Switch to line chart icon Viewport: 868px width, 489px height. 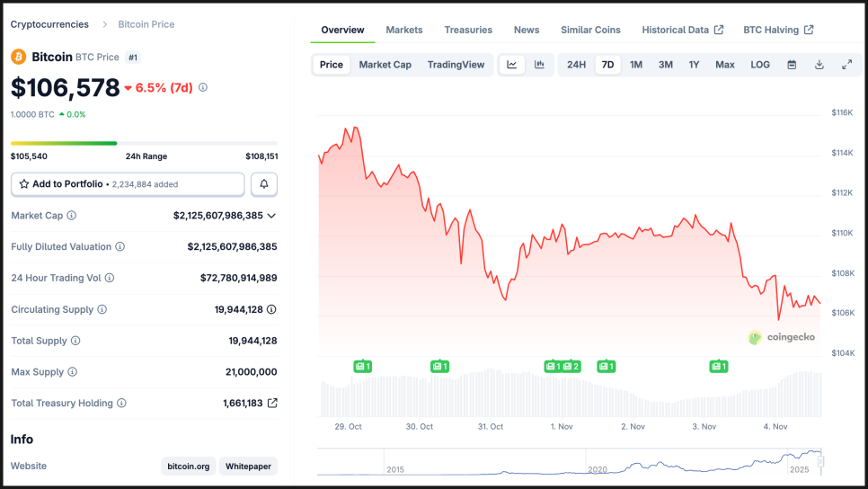click(512, 65)
